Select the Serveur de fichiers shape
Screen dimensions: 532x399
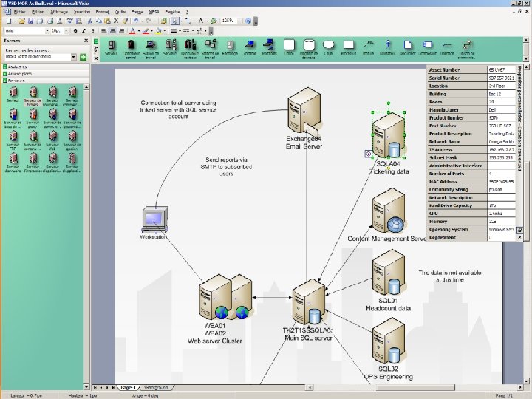33,95
